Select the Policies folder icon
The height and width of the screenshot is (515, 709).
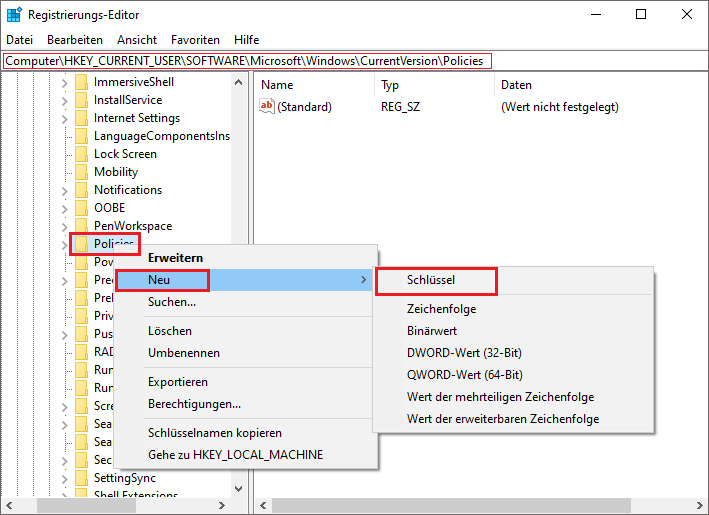[81, 244]
